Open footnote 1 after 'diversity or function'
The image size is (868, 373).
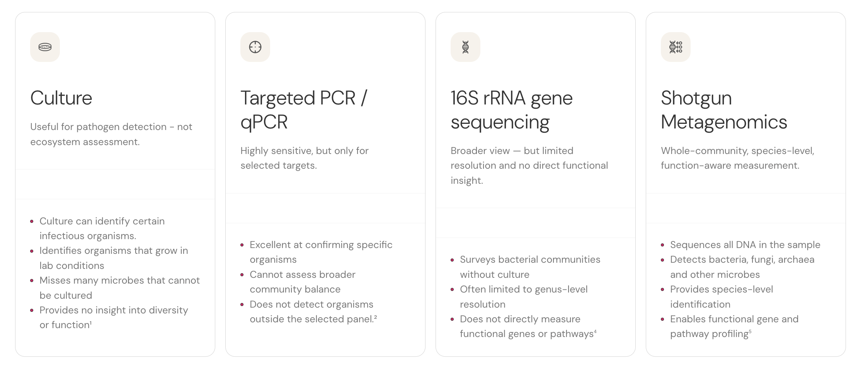click(91, 323)
